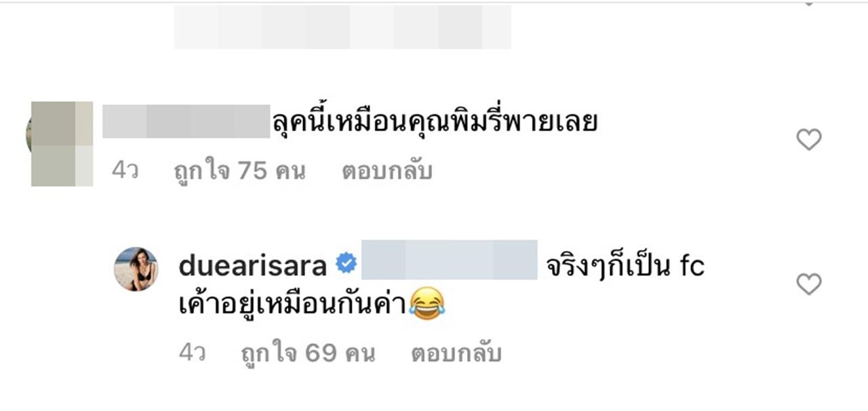Open the duearisara username link
The height and width of the screenshot is (411, 868).
pos(254,267)
